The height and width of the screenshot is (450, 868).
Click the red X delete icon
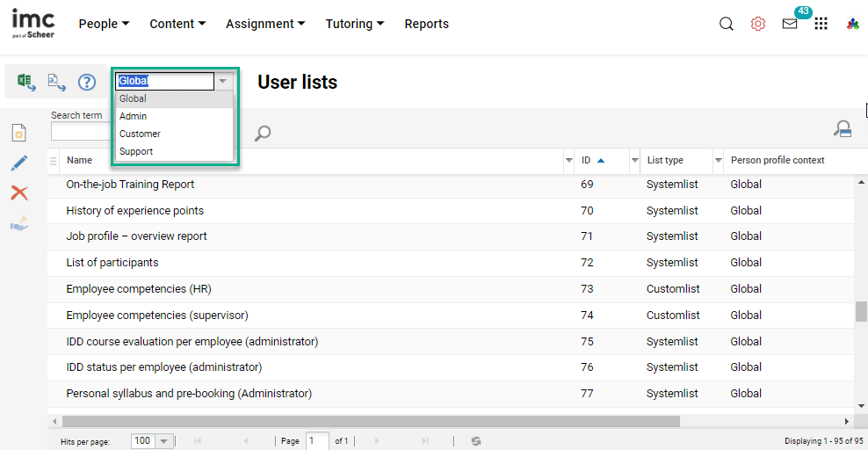coord(18,193)
